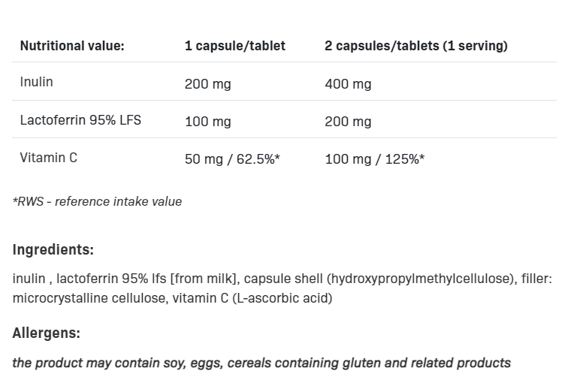Click the allergen warning about soy and eggs
The image size is (565, 392).
click(261, 363)
